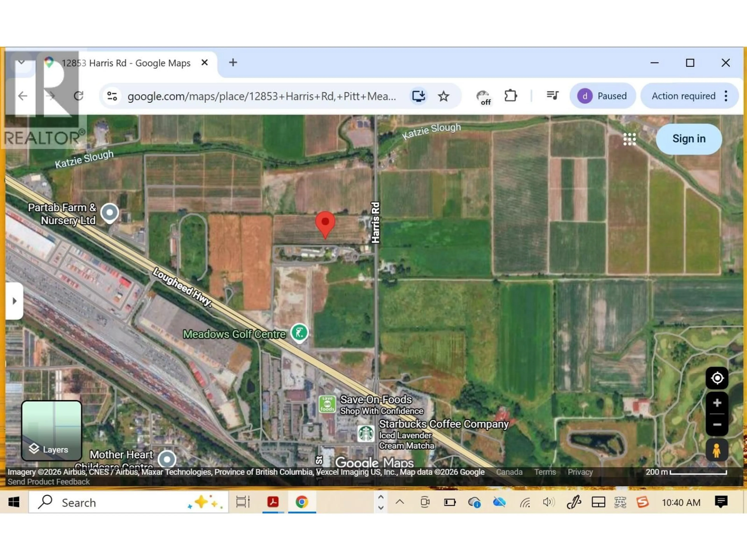The width and height of the screenshot is (747, 560).
Task: Click the my-location crosshair icon
Action: (717, 378)
